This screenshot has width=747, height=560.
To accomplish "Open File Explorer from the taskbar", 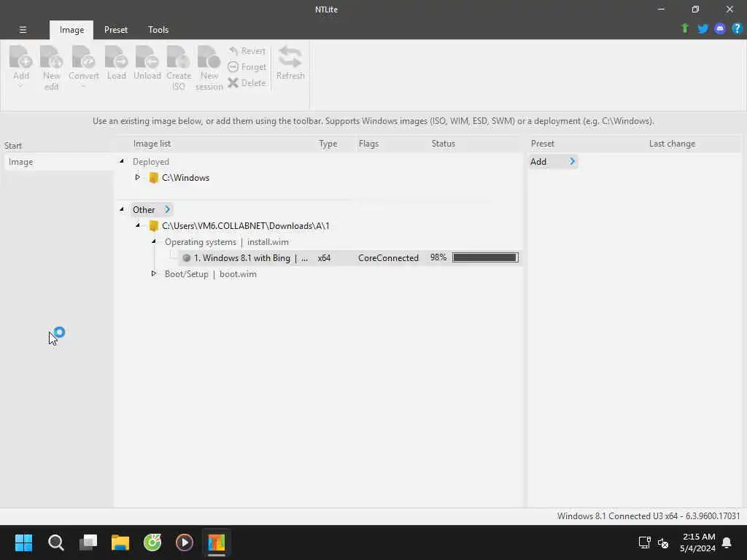I will coord(120,542).
